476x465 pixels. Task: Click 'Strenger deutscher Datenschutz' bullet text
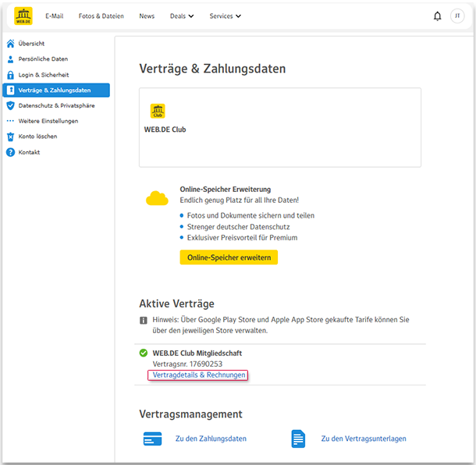click(238, 227)
